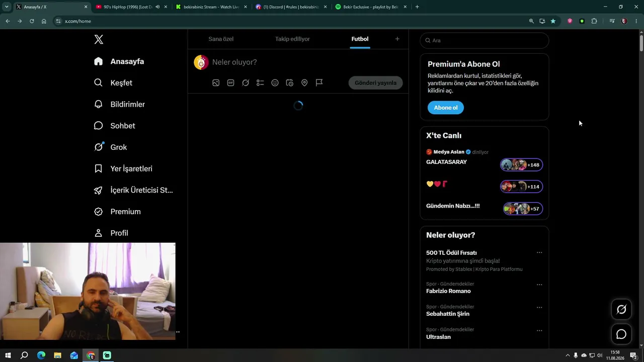Open the Windows Start menu
The image size is (644, 362).
point(8,355)
